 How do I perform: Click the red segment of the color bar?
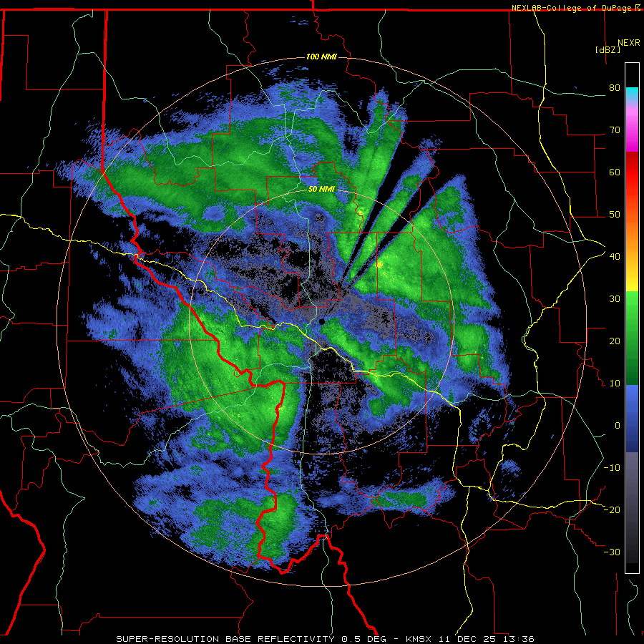[x=632, y=172]
